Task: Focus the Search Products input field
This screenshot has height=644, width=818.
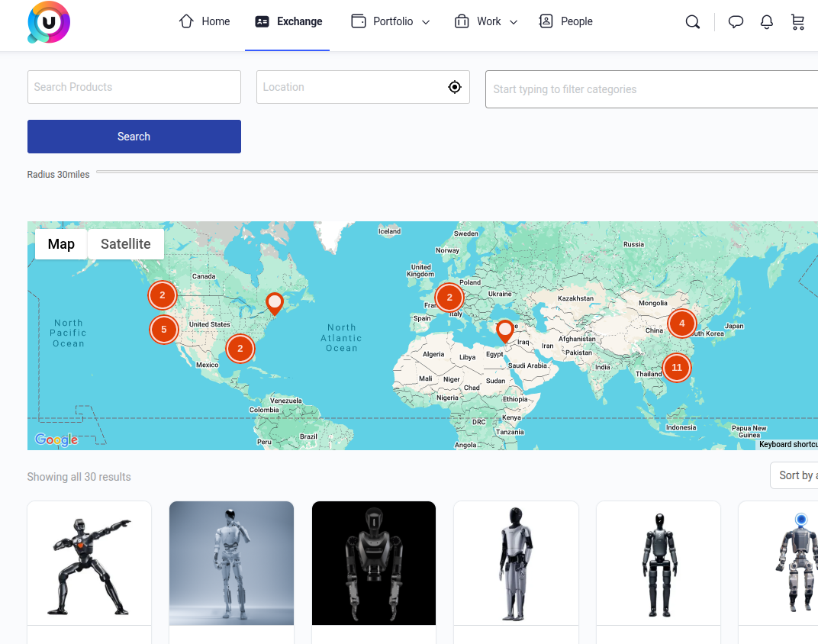Action: click(134, 87)
